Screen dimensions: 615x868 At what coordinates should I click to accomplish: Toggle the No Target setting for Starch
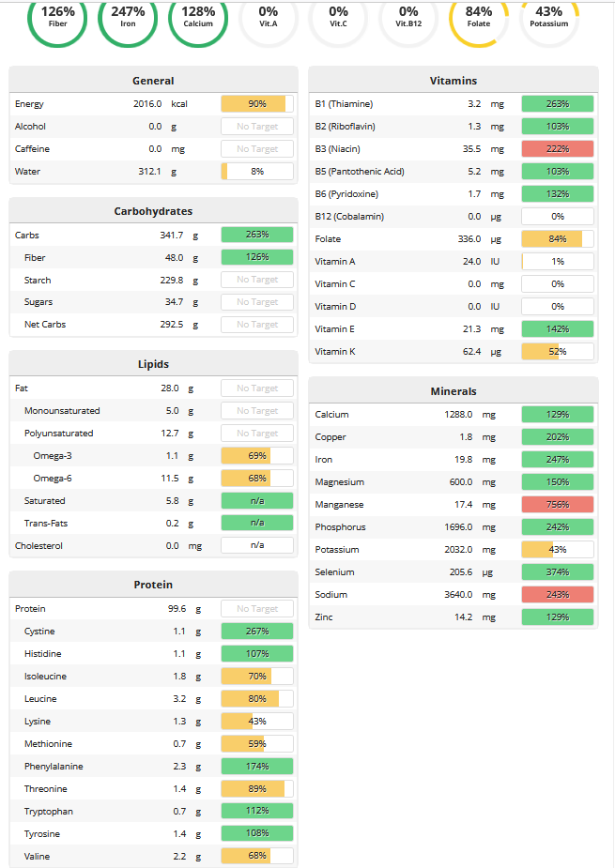(x=256, y=279)
